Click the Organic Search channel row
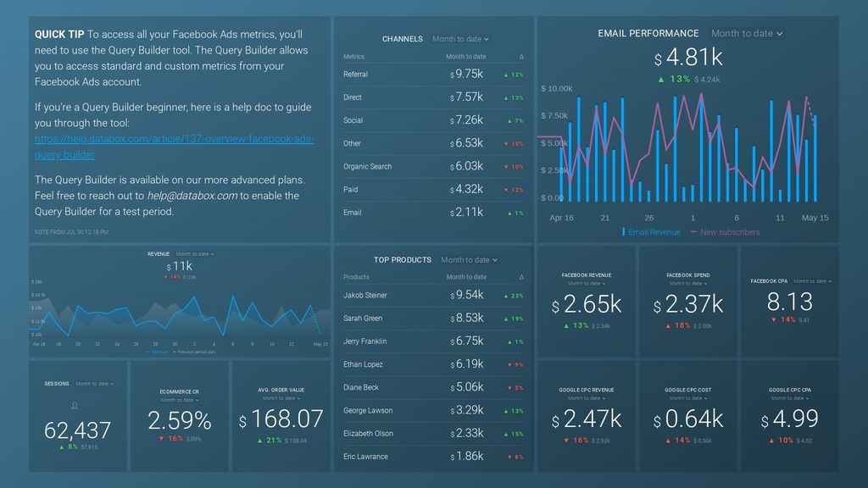 [433, 166]
